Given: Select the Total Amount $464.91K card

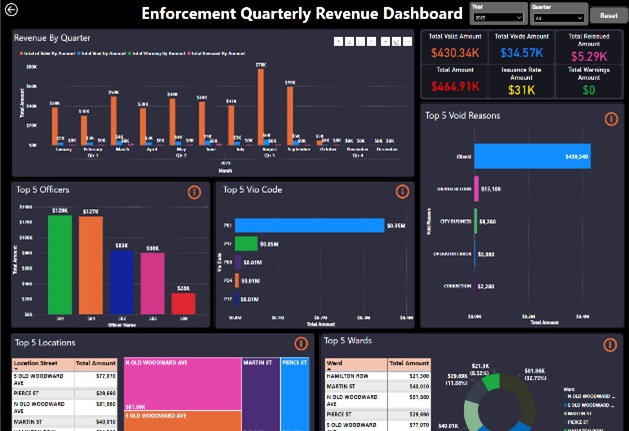Looking at the screenshot, I should click(455, 81).
